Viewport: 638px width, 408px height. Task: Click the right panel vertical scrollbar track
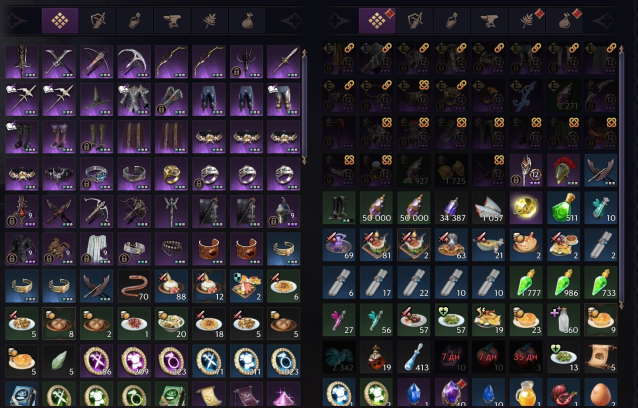click(x=621, y=177)
